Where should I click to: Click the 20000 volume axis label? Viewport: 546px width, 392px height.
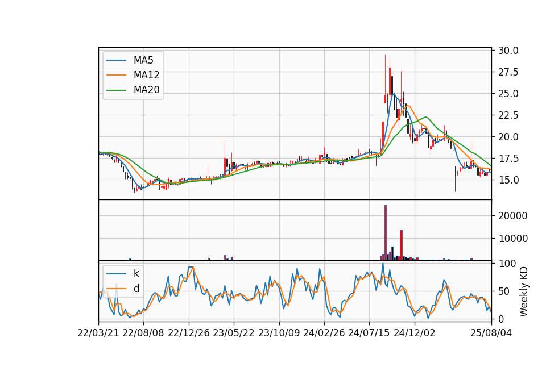click(512, 216)
